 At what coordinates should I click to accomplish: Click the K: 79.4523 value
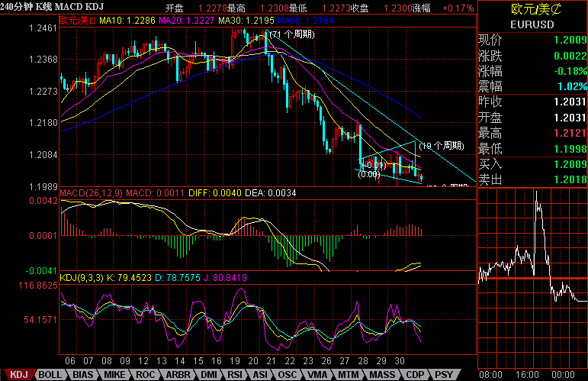130,278
